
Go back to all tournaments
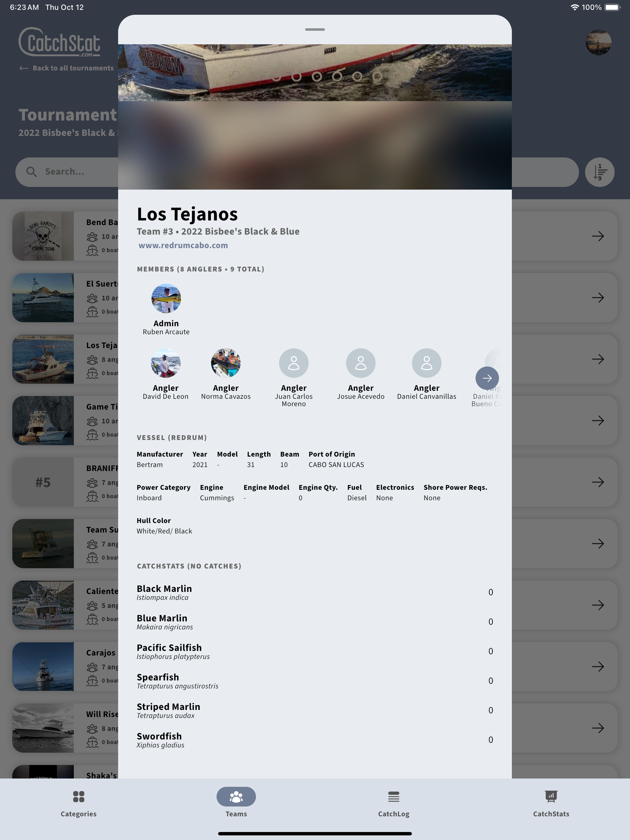tap(66, 68)
